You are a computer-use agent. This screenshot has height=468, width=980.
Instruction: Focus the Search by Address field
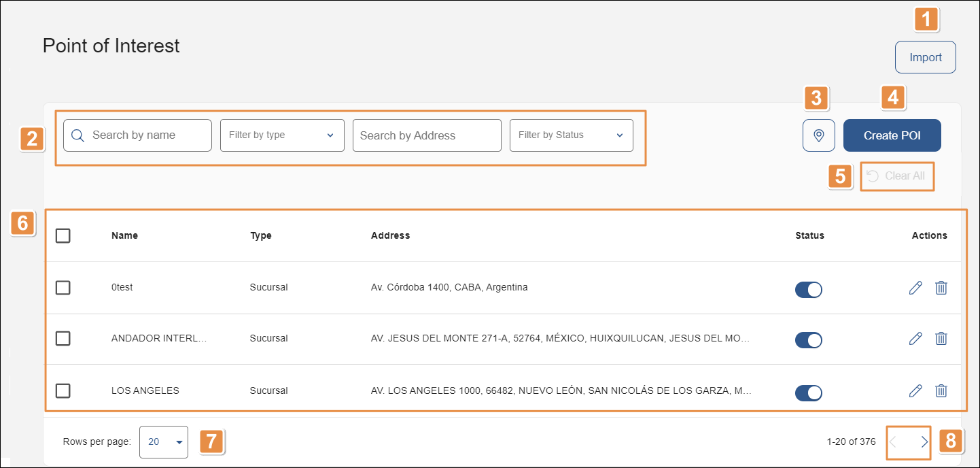[427, 135]
